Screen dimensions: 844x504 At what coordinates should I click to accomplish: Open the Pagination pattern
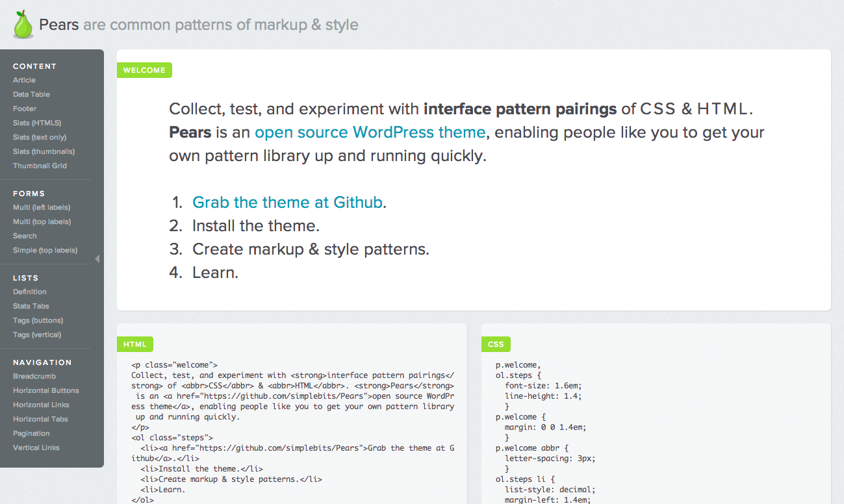tap(31, 433)
